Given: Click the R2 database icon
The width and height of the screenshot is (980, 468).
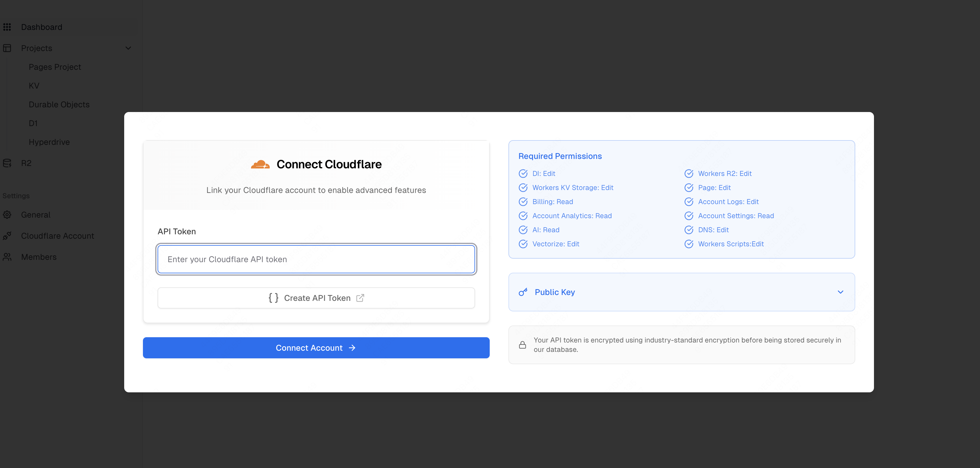Looking at the screenshot, I should pos(7,163).
